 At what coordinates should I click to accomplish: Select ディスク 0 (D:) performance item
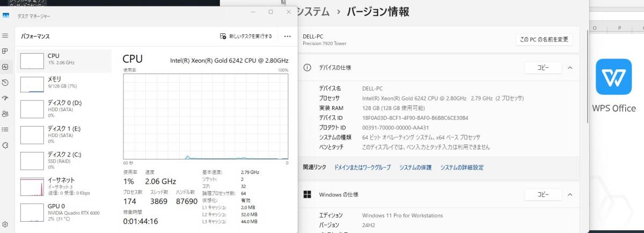coord(64,108)
